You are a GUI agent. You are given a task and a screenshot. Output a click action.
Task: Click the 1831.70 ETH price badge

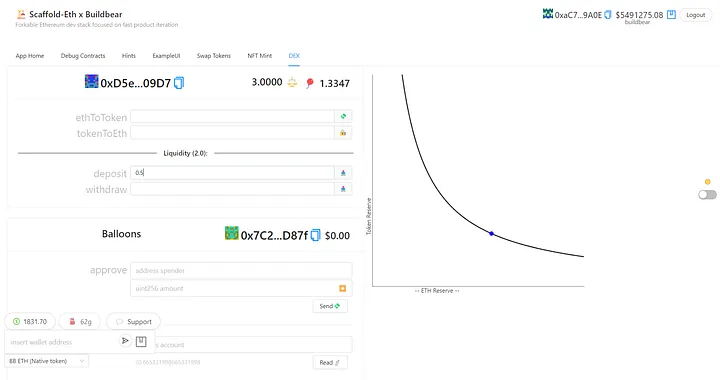[x=30, y=322]
